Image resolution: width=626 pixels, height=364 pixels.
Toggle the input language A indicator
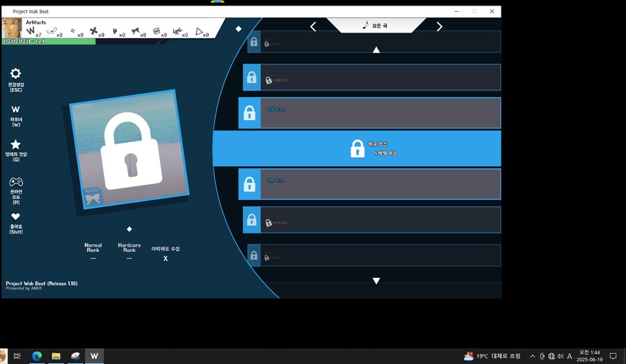click(x=570, y=356)
